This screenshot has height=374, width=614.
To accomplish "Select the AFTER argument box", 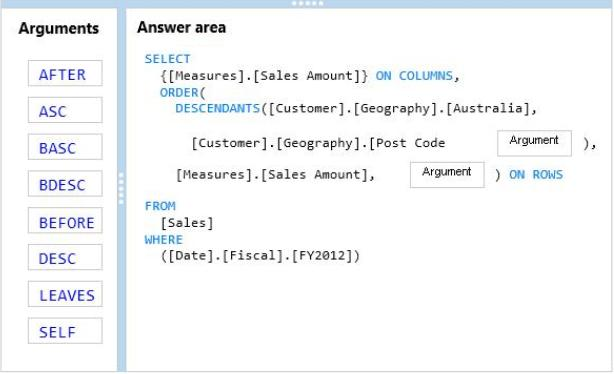I will click(x=65, y=73).
